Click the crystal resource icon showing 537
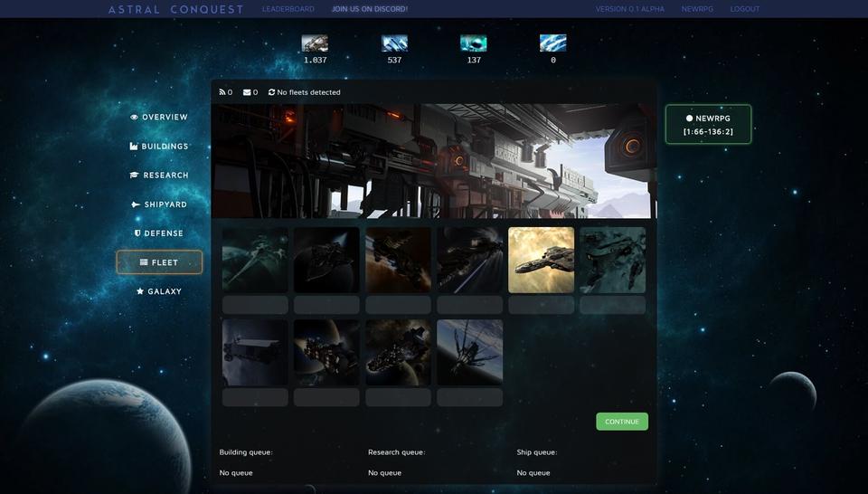 [x=394, y=43]
